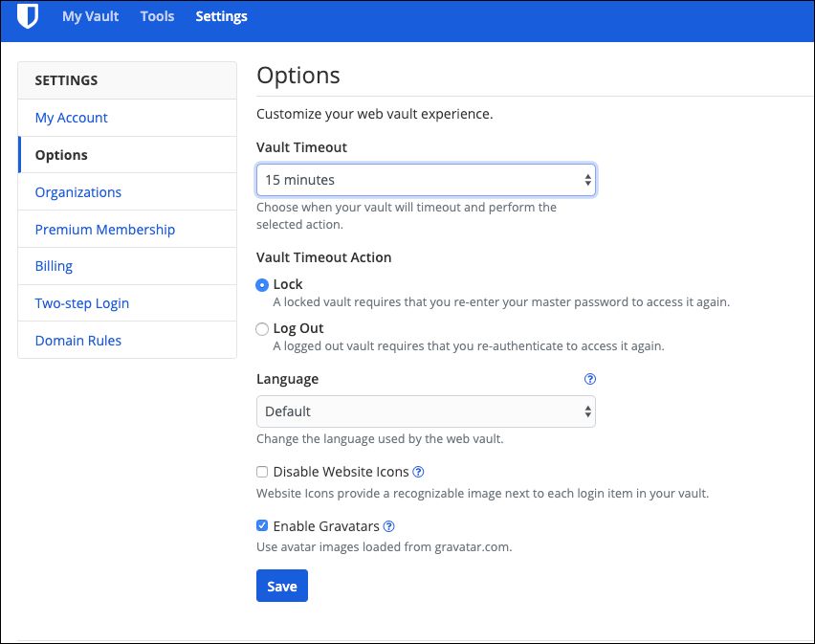Open My Account in the settings sidebar
This screenshot has height=644, width=815.
click(x=127, y=118)
